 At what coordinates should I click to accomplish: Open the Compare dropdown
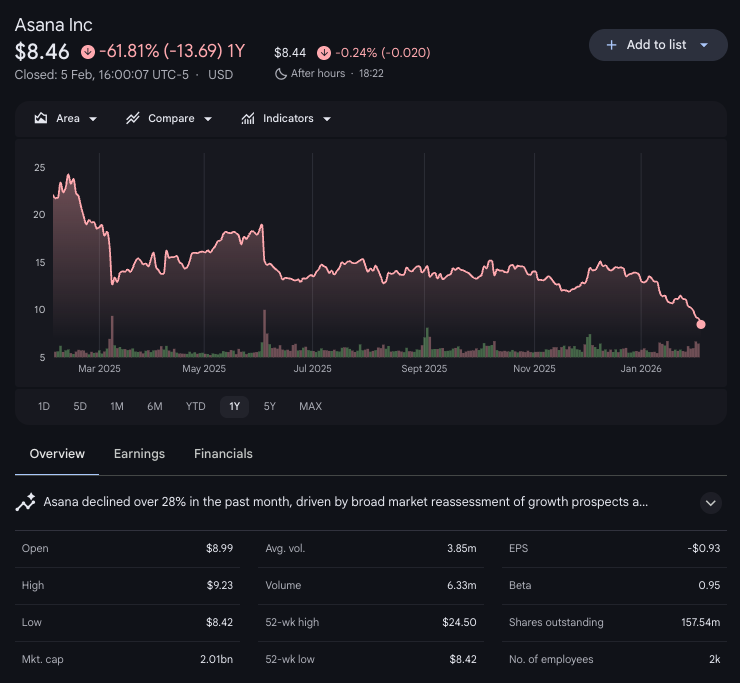point(169,118)
